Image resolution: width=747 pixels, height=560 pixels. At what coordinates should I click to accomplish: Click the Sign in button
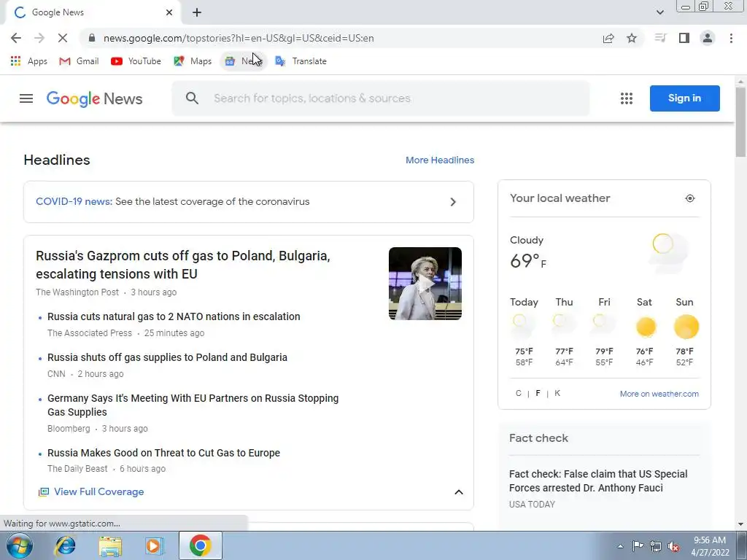tap(684, 98)
